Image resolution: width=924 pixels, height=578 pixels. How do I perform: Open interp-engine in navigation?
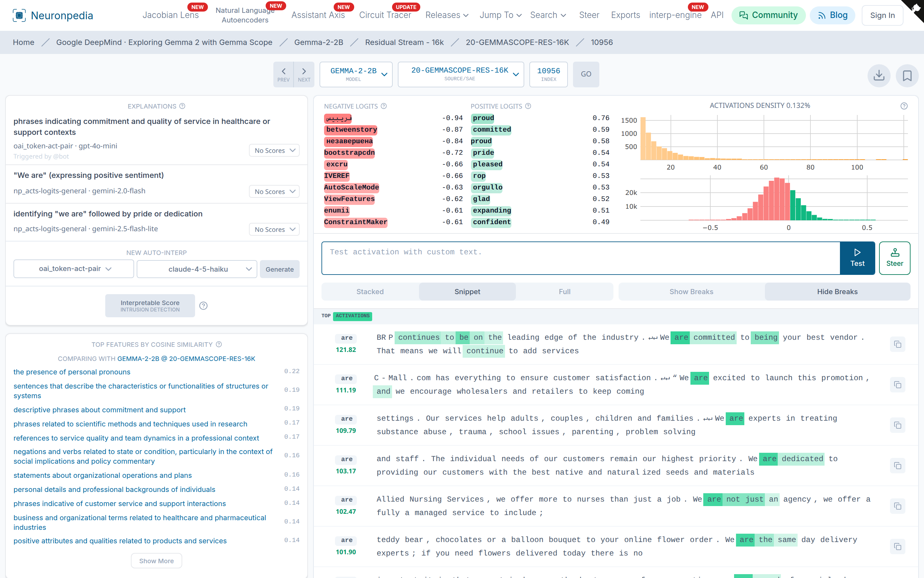(675, 15)
